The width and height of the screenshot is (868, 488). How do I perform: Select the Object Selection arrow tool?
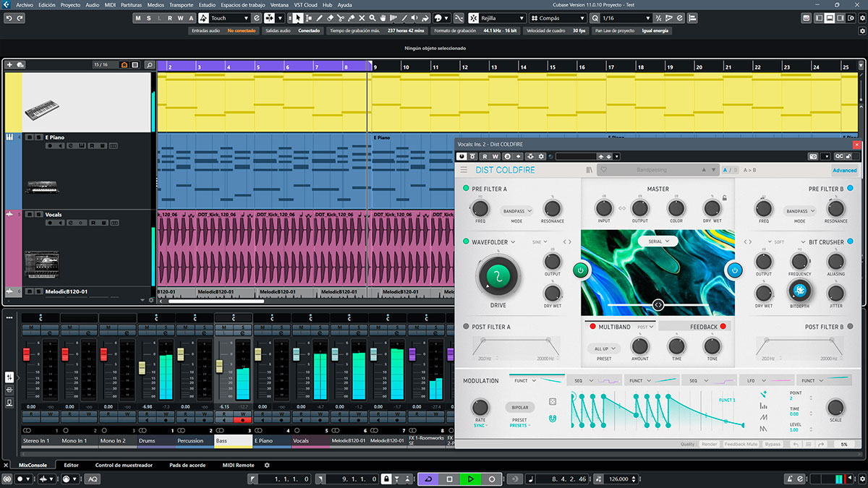coord(298,18)
